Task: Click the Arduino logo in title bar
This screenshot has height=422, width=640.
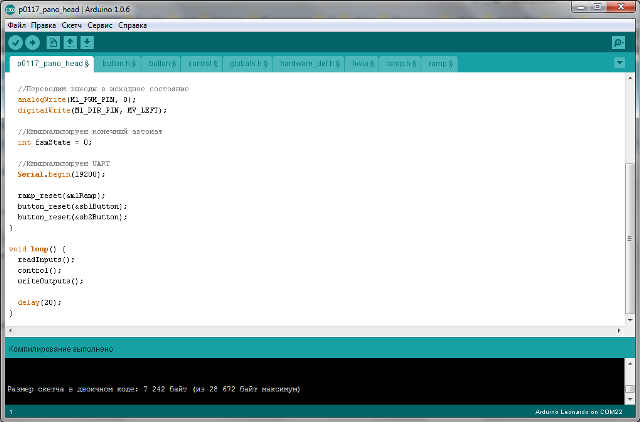Action: [x=9, y=8]
